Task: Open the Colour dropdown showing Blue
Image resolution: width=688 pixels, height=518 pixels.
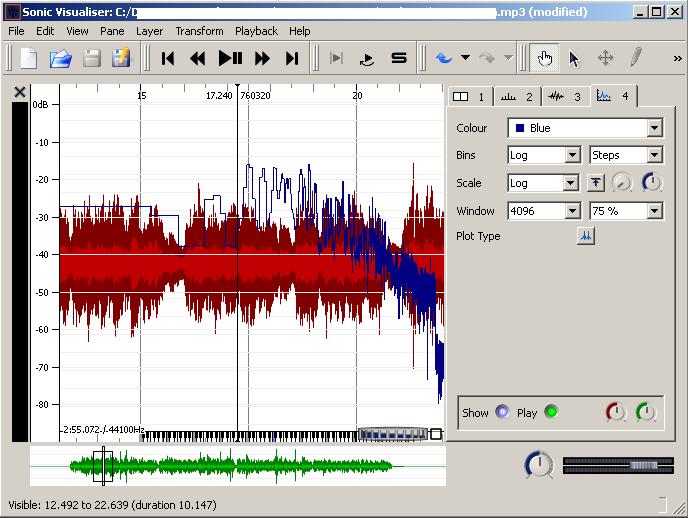Action: point(585,128)
